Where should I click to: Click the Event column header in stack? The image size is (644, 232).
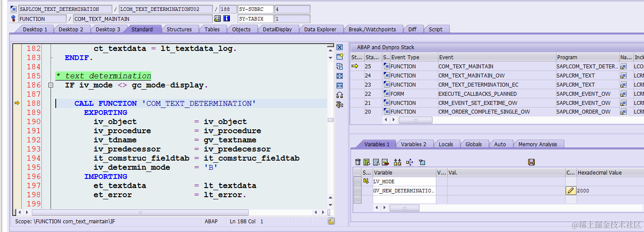pyautogui.click(x=497, y=57)
